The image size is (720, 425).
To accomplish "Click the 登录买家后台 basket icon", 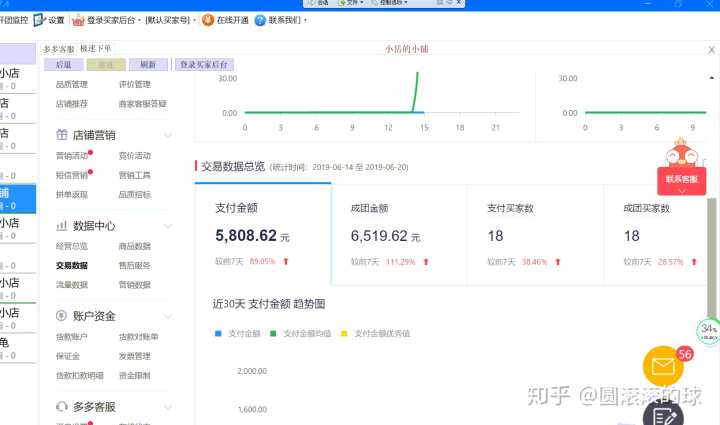I will click(78, 20).
